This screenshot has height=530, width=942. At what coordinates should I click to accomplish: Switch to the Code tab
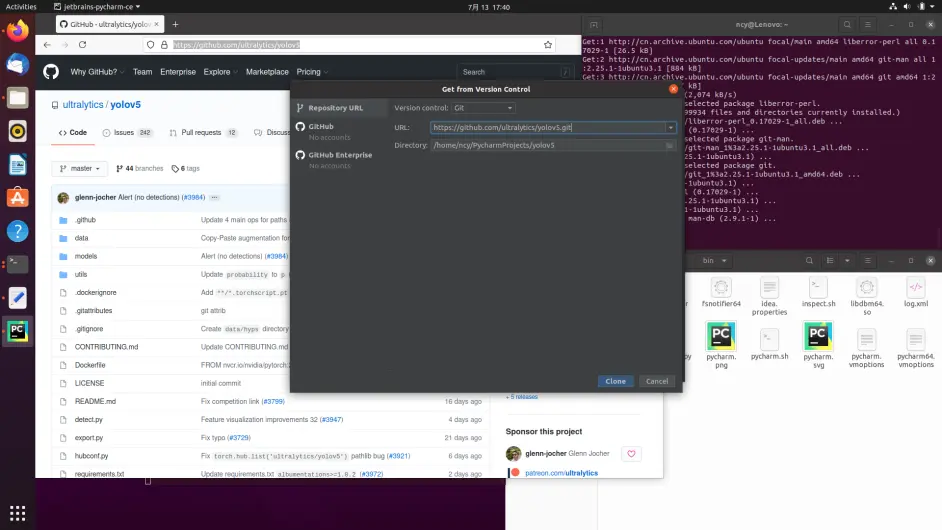coord(73,133)
